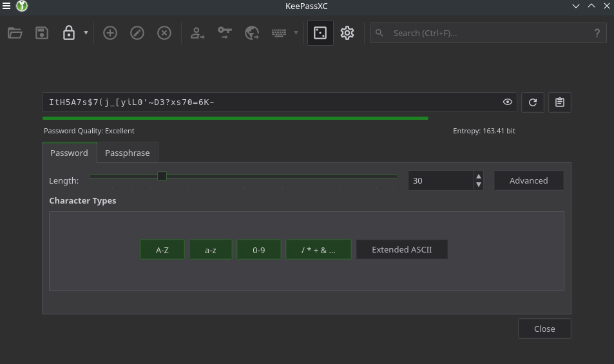Click the Character Types heading
The height and width of the screenshot is (364, 614).
coord(82,201)
